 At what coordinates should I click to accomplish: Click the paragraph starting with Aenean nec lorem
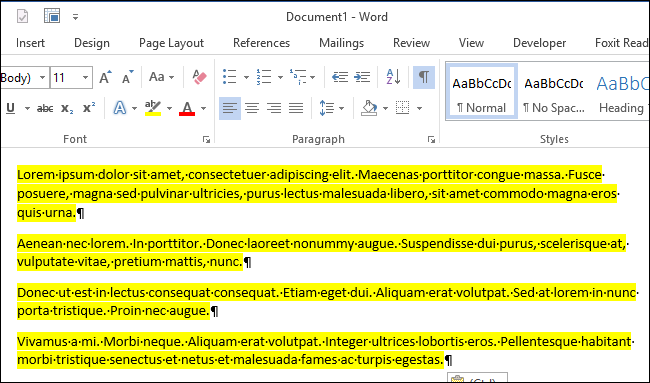point(323,252)
